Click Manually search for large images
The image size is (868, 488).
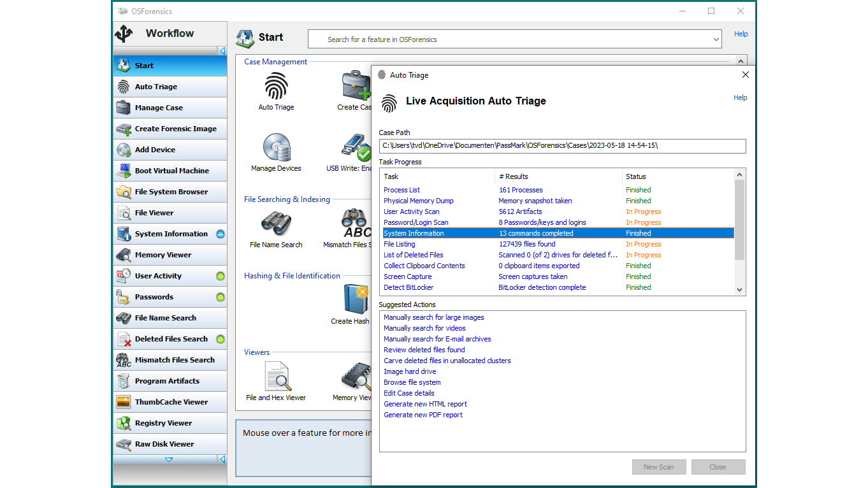pos(434,317)
